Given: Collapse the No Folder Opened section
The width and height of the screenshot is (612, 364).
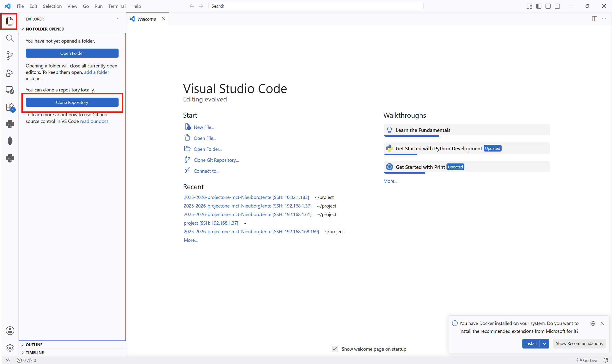Looking at the screenshot, I should tap(72, 29).
